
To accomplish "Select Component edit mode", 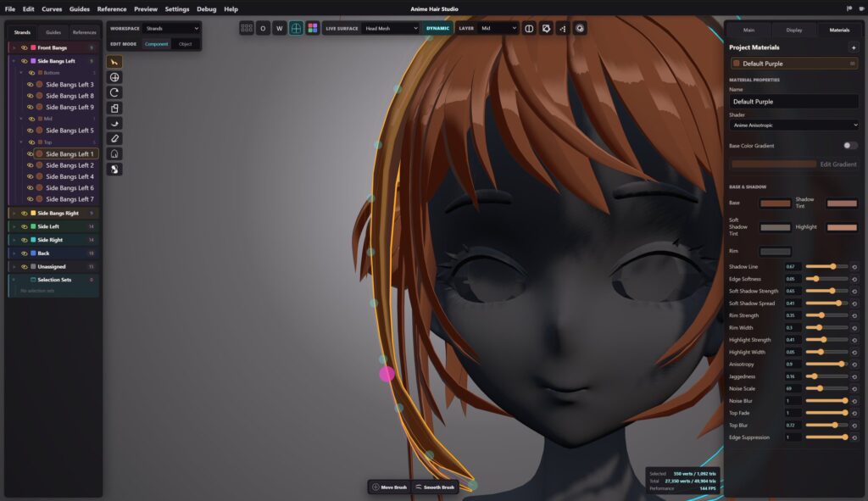I will click(x=156, y=44).
